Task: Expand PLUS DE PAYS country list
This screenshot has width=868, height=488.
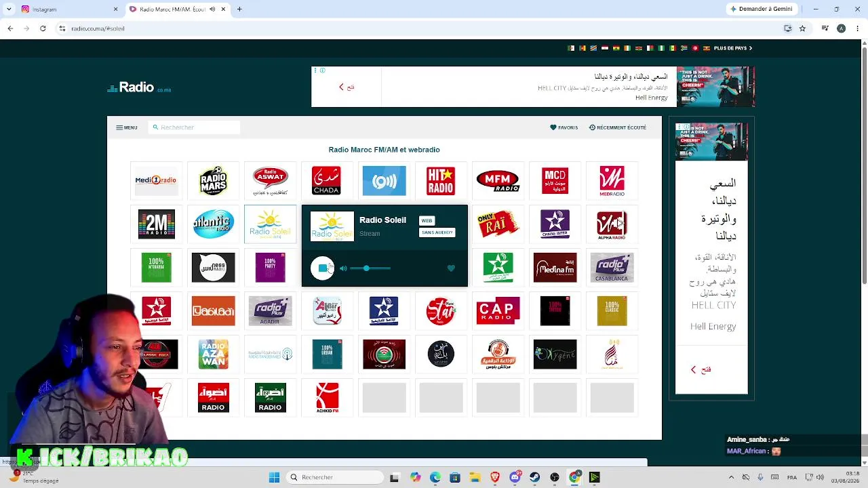Action: (x=733, y=48)
